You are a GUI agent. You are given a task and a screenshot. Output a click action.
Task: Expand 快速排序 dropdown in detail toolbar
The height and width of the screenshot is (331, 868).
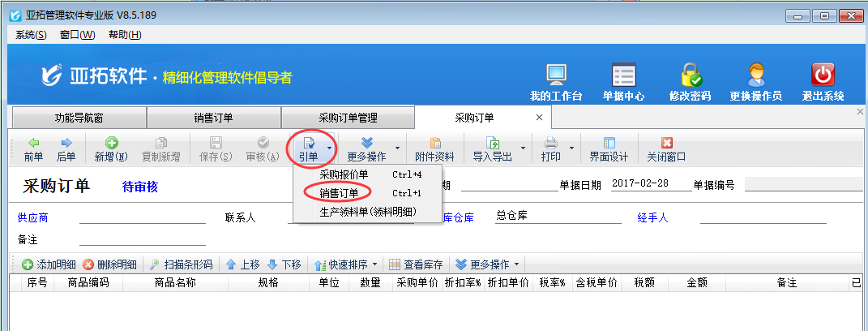pos(374,264)
